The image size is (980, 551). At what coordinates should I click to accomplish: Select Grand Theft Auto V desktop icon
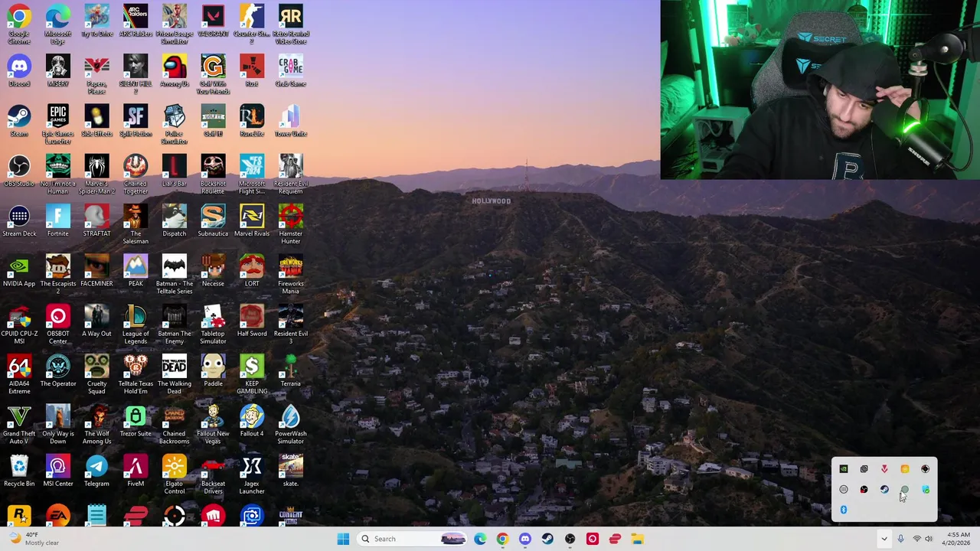(19, 424)
